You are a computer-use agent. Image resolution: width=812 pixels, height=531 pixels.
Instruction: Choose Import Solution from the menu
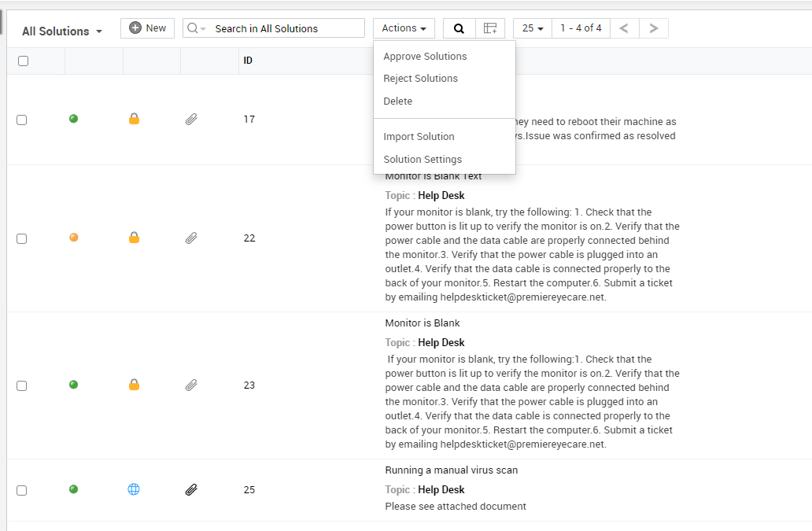pos(419,137)
